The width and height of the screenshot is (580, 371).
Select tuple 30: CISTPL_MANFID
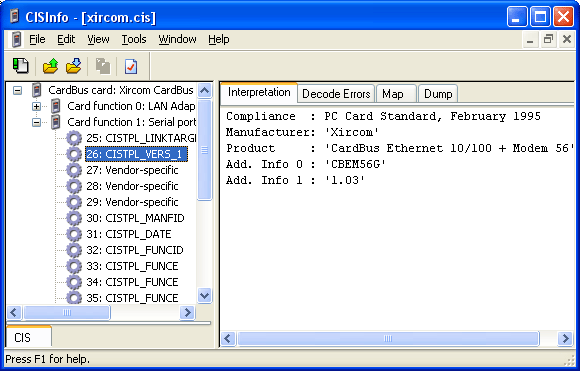(x=135, y=218)
